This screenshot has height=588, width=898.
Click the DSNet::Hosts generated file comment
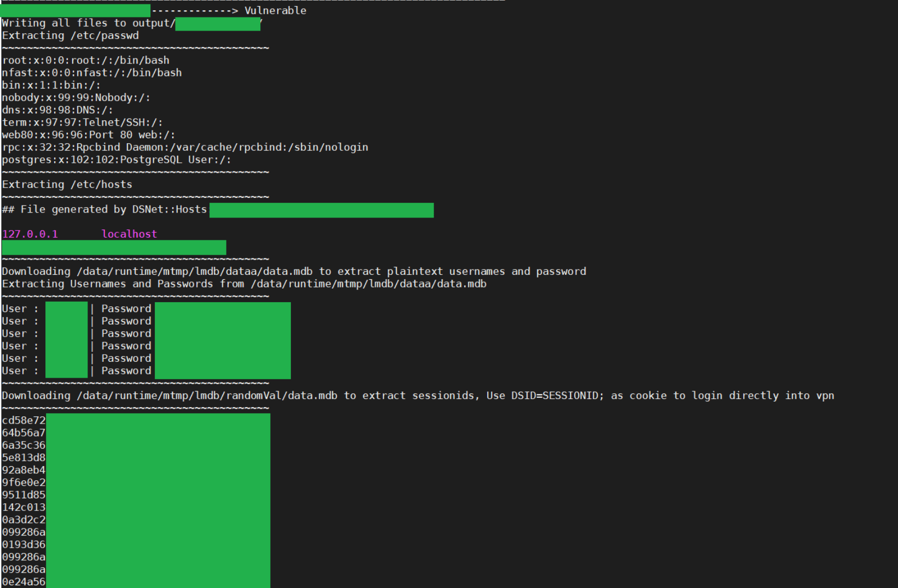[104, 209]
